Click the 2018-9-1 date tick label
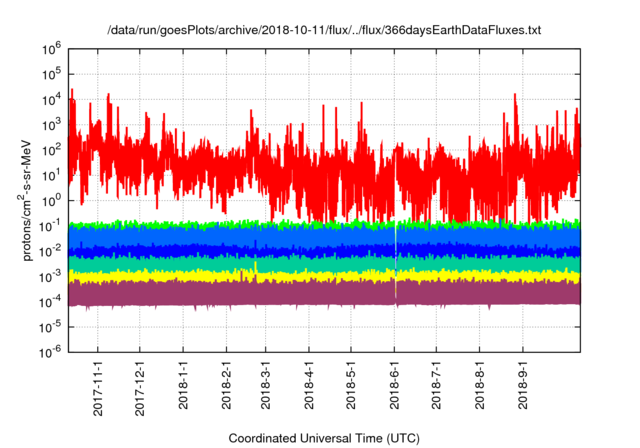The width and height of the screenshot is (640, 448). tap(523, 384)
